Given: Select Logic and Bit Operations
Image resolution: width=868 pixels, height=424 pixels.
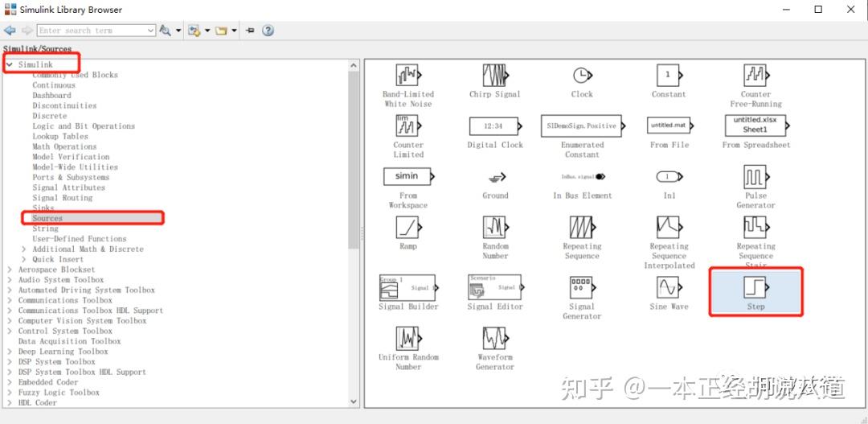Looking at the screenshot, I should coord(84,126).
